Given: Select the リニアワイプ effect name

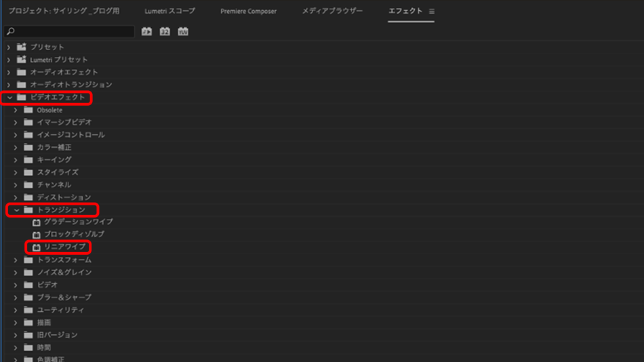Looking at the screenshot, I should pyautogui.click(x=65, y=247).
